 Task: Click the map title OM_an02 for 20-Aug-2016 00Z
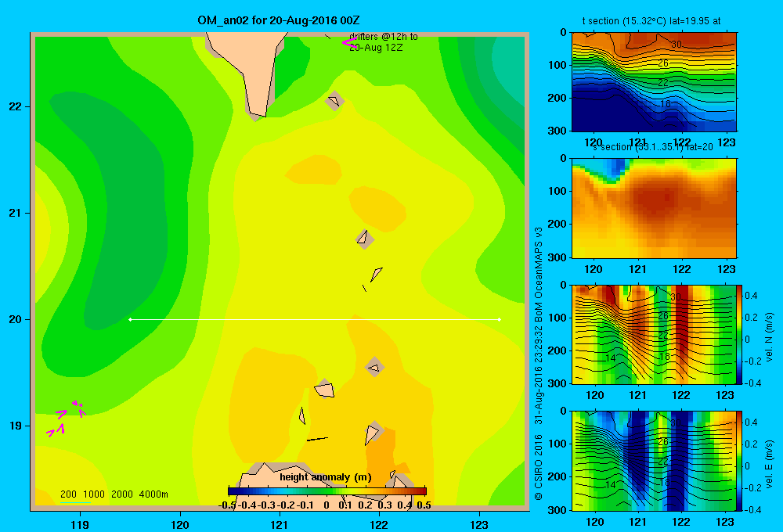pyautogui.click(x=279, y=20)
